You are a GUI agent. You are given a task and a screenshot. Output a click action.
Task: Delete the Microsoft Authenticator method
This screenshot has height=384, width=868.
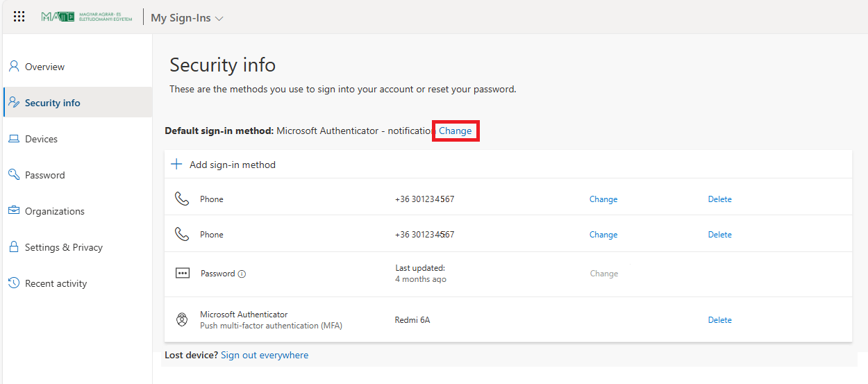click(719, 320)
